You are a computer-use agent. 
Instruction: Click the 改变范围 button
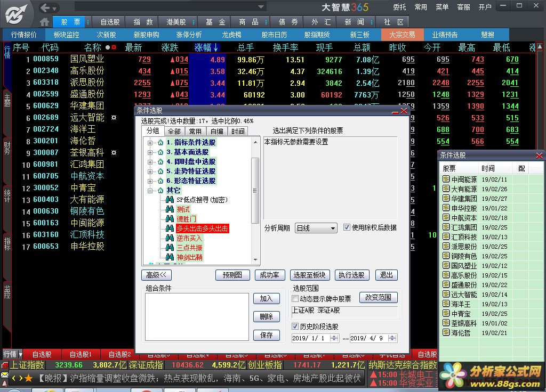(378, 297)
